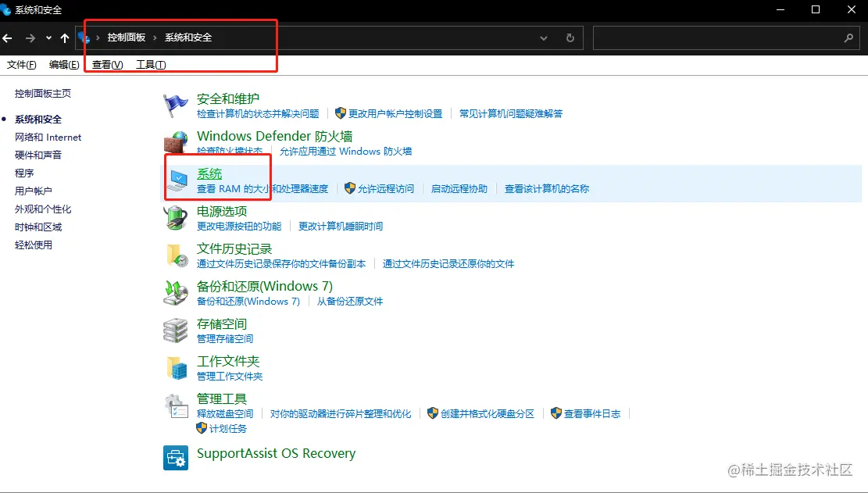Open 启动远程协助 link
868x493 pixels.
[459, 188]
